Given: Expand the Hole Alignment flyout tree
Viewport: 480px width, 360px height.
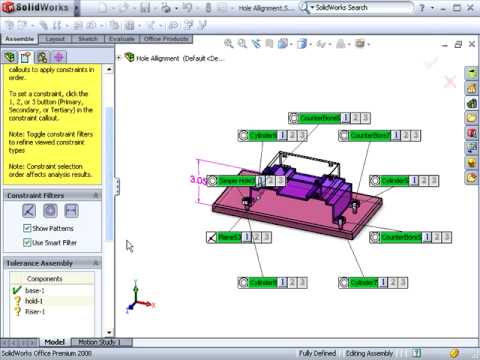Looking at the screenshot, I should click(119, 58).
